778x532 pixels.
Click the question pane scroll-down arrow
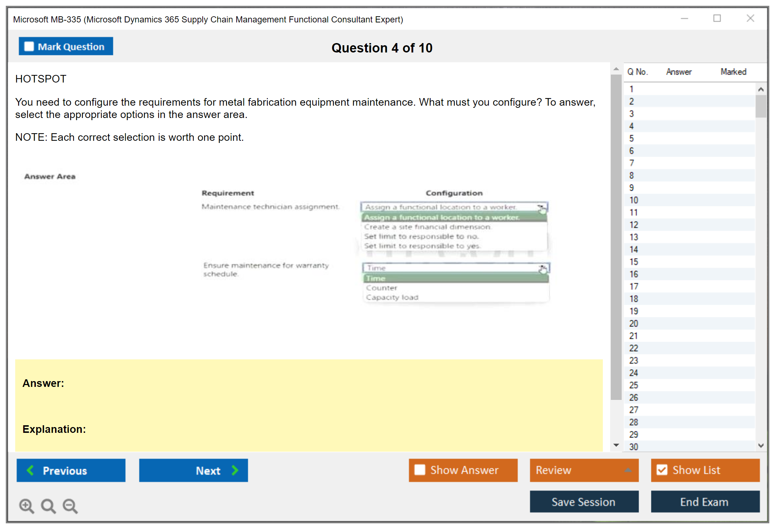[616, 445]
